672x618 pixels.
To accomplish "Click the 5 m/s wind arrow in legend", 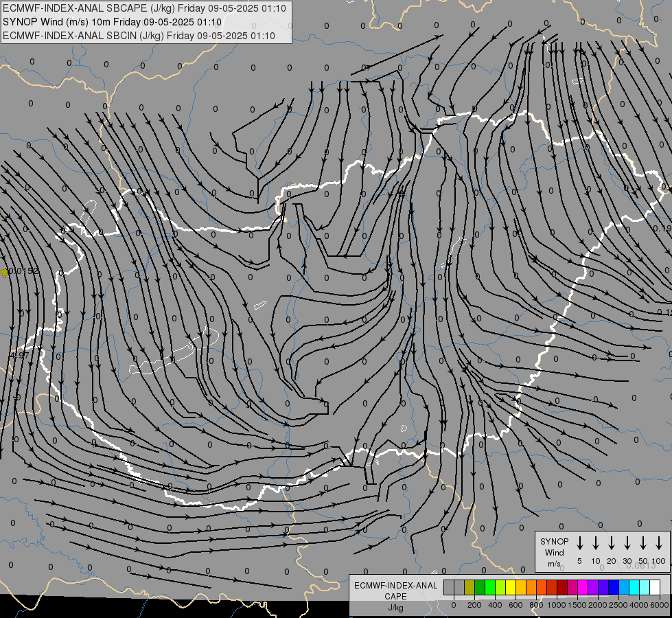I will 579,543.
